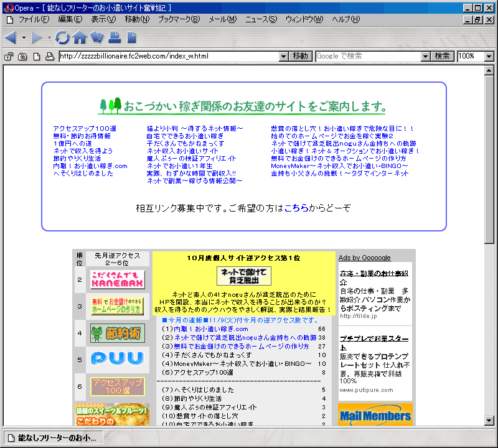Click the Mail Members advertisement banner
498x448 pixels.
pyautogui.click(x=375, y=414)
